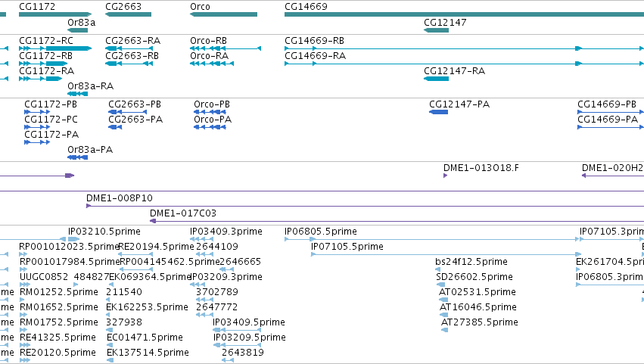
Task: Select EST AT02531.5prime
Action: tap(478, 293)
